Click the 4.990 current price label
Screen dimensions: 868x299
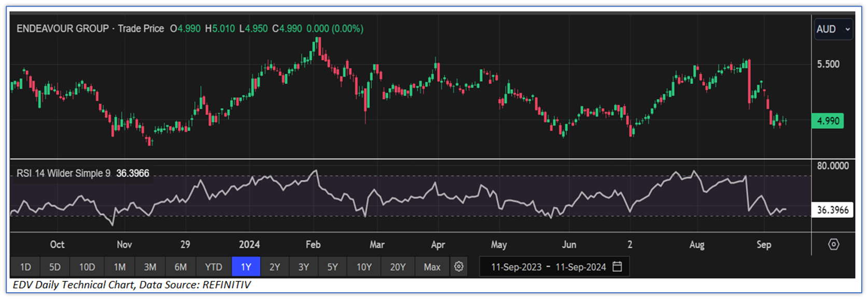click(x=828, y=121)
